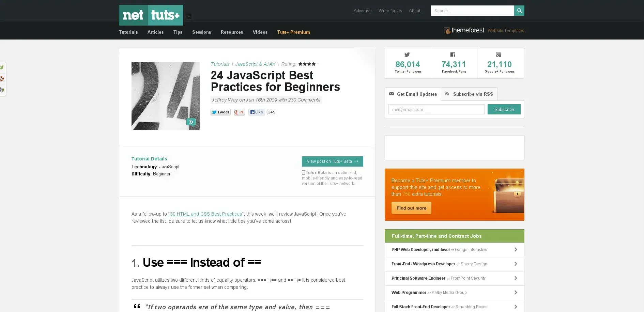The height and width of the screenshot is (312, 644).
Task: Click View post on Tuts+ Beta button
Action: 332,161
